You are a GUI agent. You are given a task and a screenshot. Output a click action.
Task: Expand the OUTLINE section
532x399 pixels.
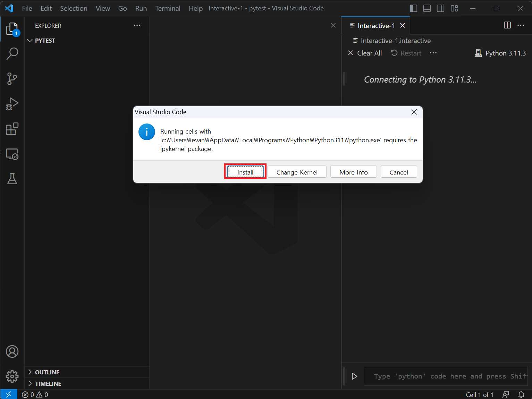pos(47,372)
